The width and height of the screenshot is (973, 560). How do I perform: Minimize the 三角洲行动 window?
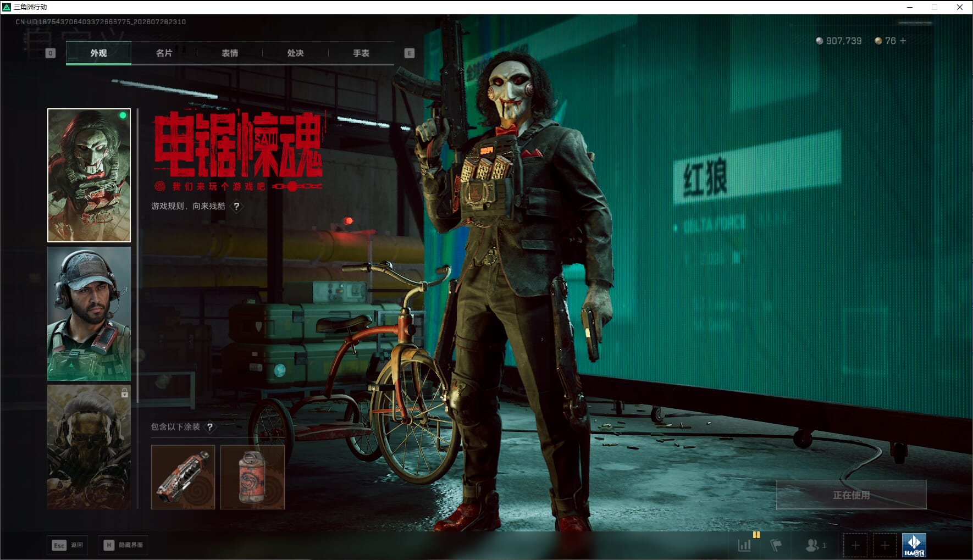tap(910, 7)
